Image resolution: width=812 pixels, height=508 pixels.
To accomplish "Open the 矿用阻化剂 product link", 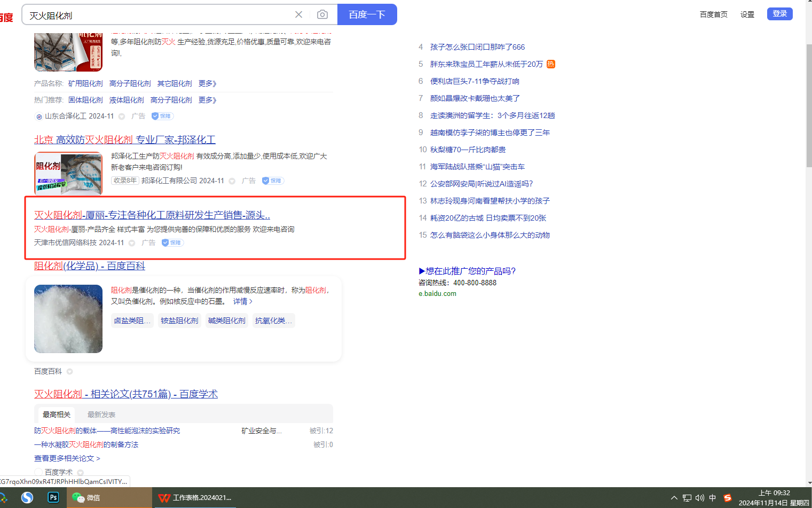I will 85,83.
